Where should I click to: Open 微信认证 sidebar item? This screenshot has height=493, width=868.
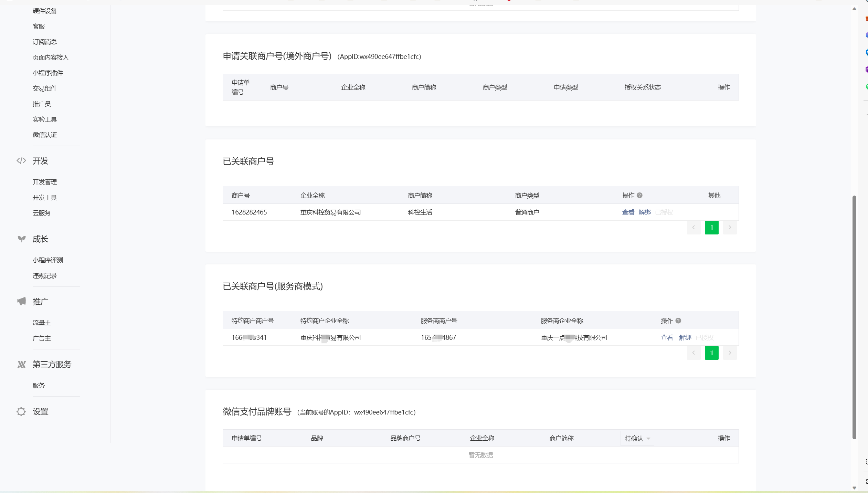point(45,135)
